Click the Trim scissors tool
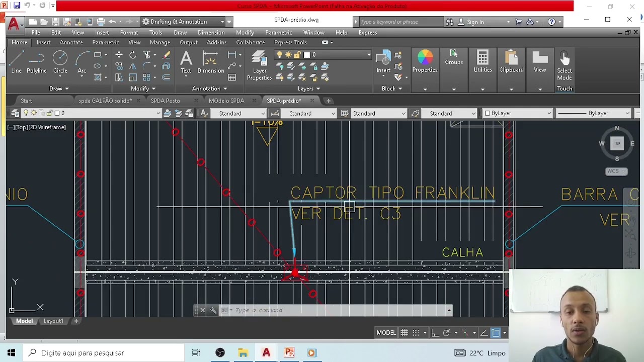Viewport: 644px width, 362px height. point(147,55)
